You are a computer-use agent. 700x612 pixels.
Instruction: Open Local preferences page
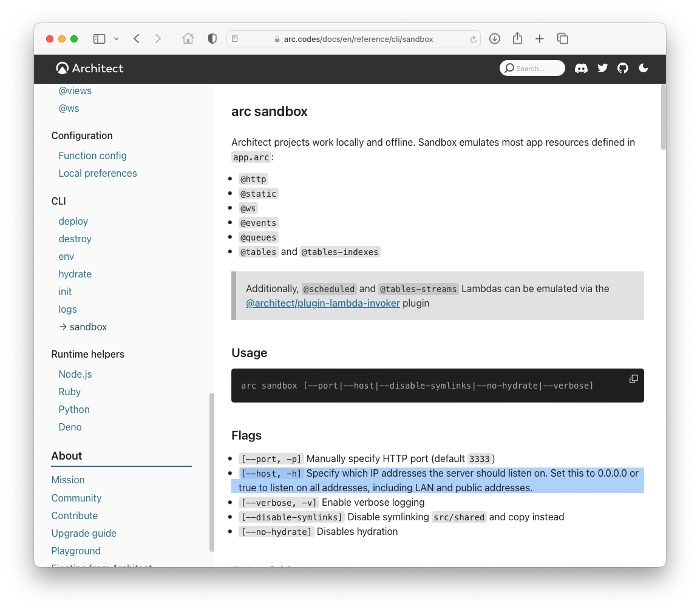[98, 173]
